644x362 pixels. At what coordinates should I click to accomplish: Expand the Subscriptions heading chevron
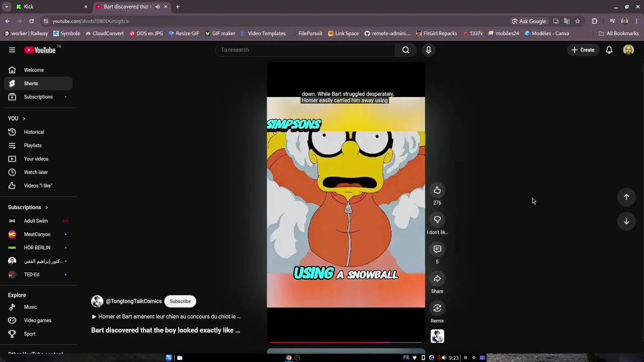[47, 207]
